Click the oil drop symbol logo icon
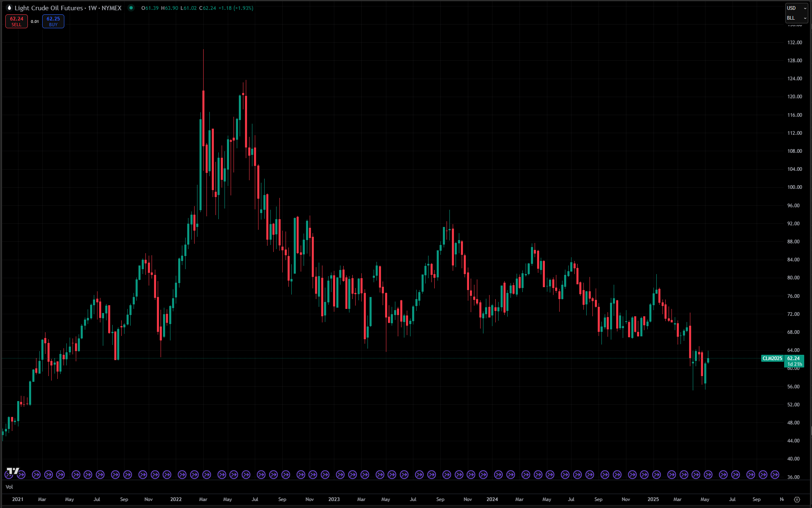Image resolution: width=812 pixels, height=508 pixels. coord(9,8)
